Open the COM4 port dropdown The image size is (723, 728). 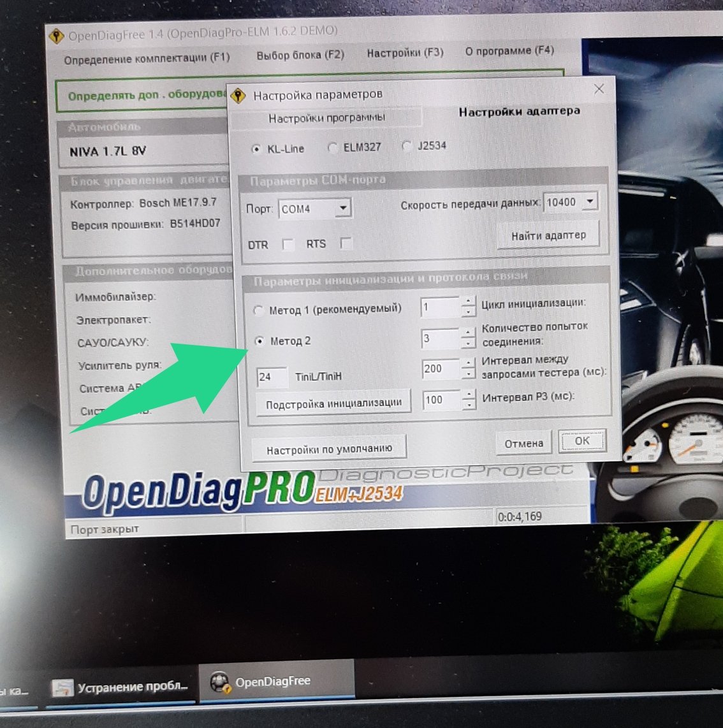pos(343,208)
